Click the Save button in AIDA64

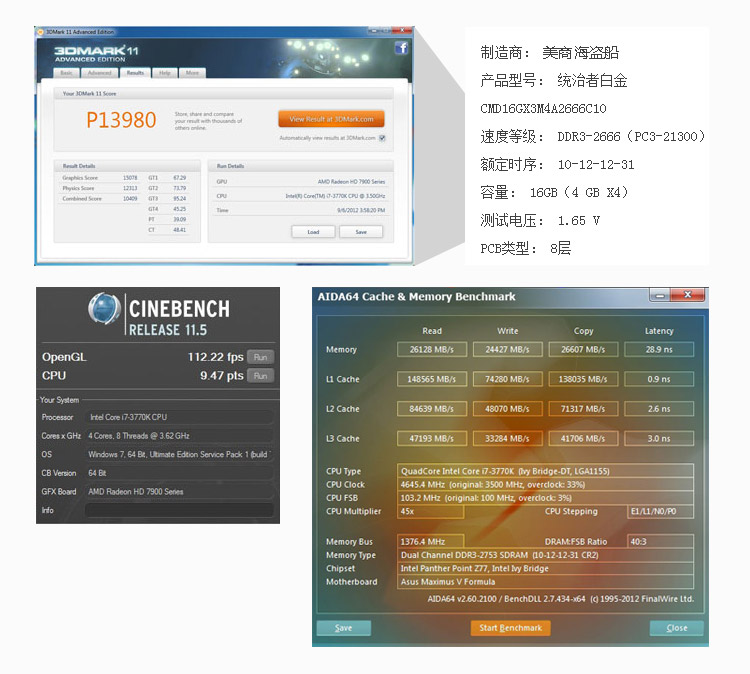coord(343,628)
